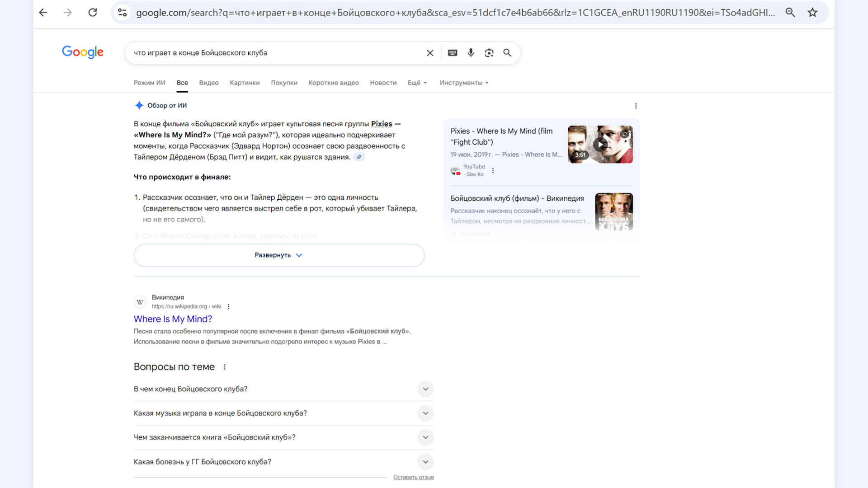Start voice search with microphone icon

471,53
